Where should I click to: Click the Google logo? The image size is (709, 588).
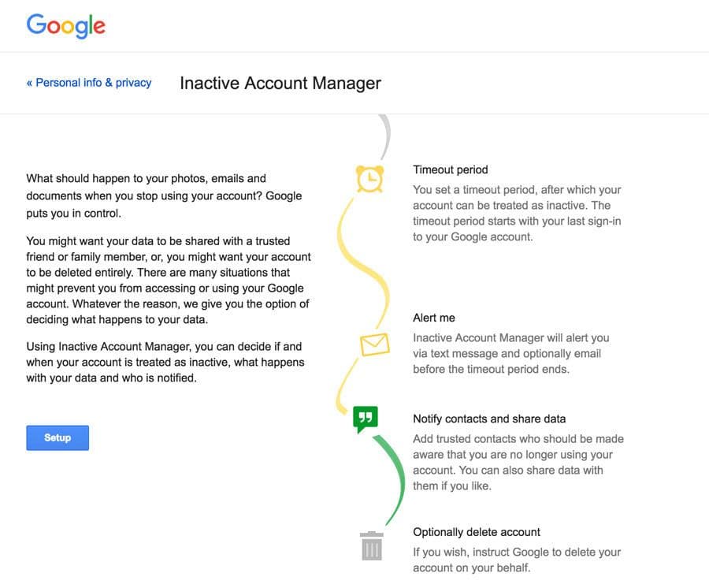66,26
